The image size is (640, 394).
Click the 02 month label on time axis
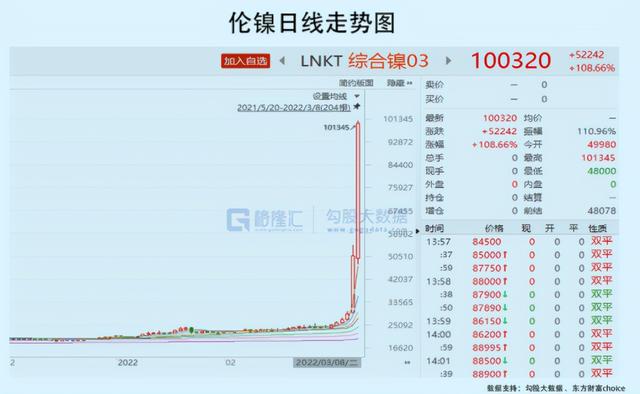(231, 363)
